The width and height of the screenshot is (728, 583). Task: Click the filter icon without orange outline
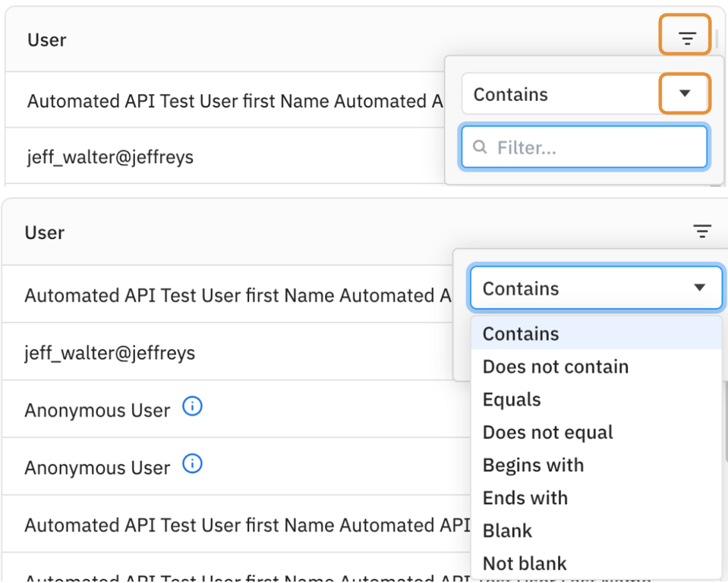[x=702, y=232]
